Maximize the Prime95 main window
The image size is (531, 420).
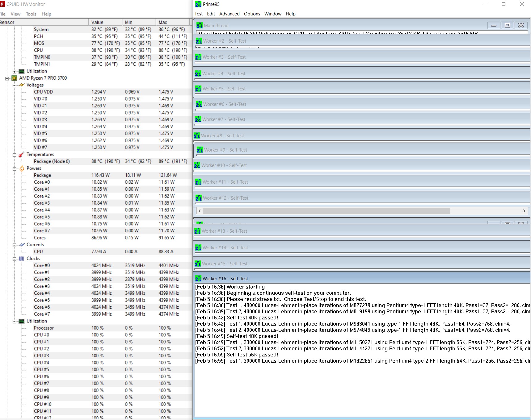coord(504,4)
